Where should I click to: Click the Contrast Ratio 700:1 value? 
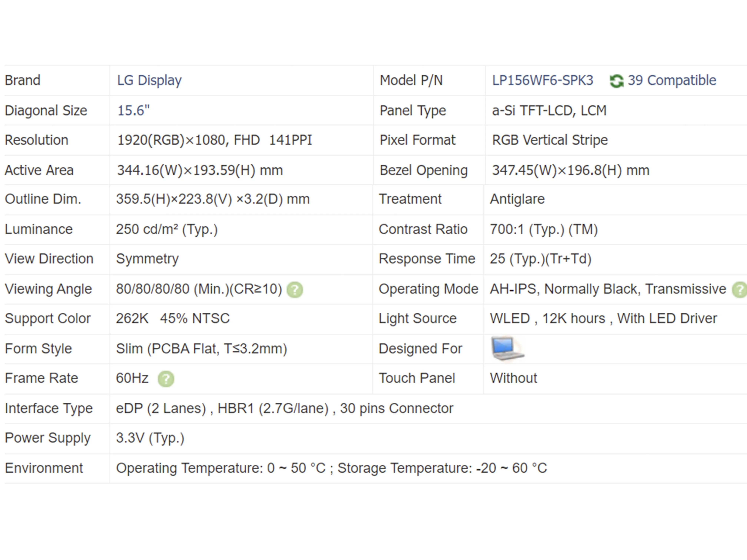[544, 229]
